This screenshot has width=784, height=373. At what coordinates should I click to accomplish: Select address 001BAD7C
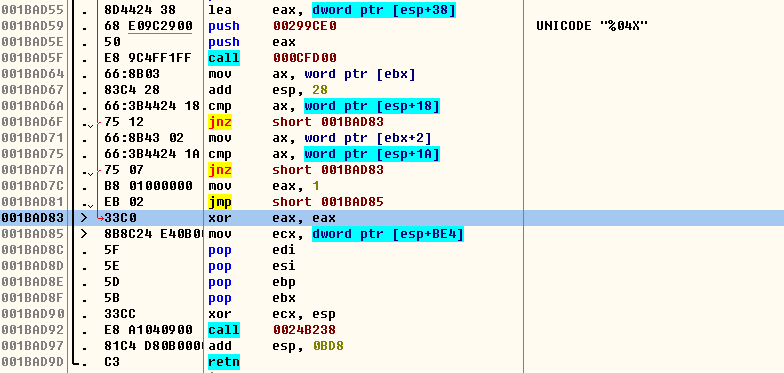32,186
